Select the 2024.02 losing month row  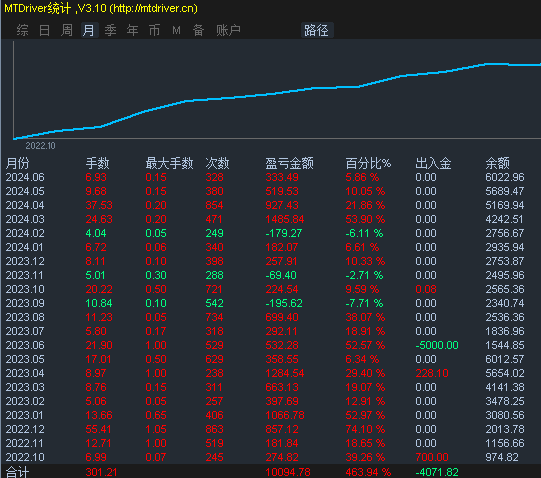click(270, 233)
